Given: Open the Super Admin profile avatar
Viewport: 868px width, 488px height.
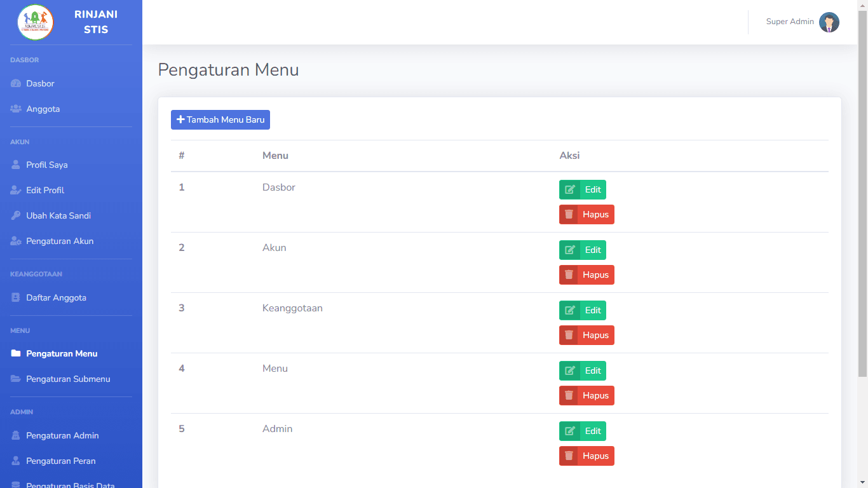Looking at the screenshot, I should [x=829, y=22].
